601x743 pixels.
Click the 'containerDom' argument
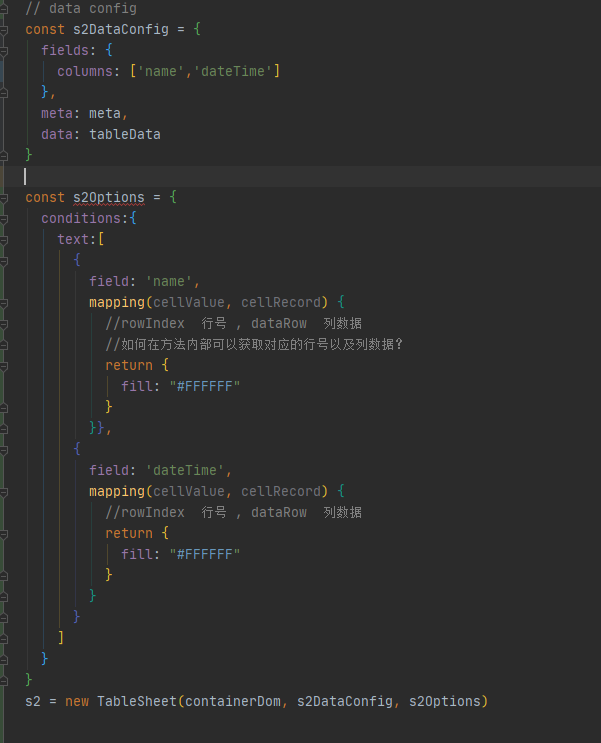[233, 701]
